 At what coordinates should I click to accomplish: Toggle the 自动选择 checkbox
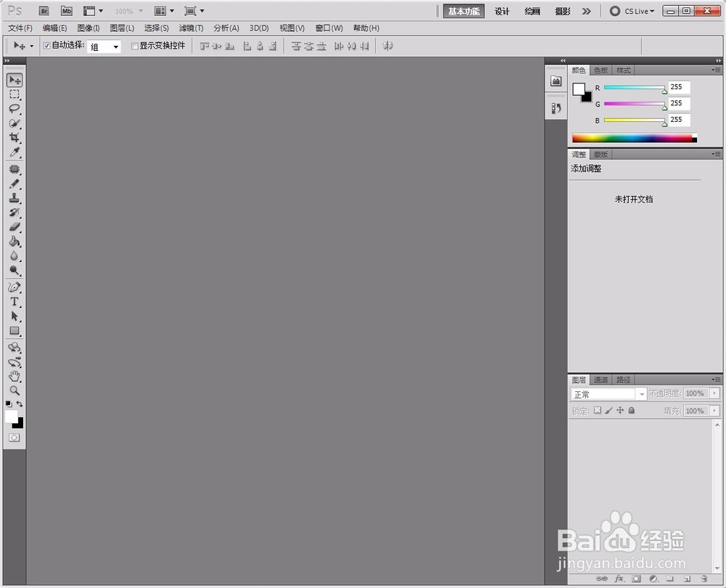tap(46, 46)
